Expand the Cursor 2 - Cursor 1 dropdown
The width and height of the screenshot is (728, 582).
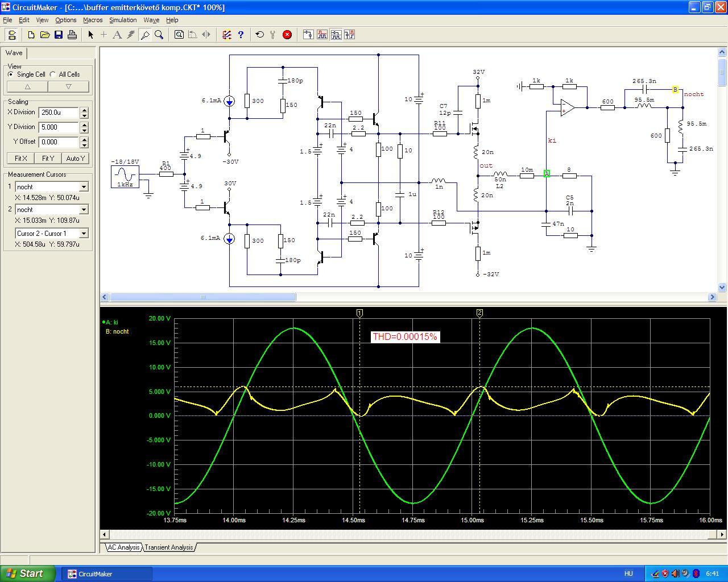pyautogui.click(x=84, y=234)
